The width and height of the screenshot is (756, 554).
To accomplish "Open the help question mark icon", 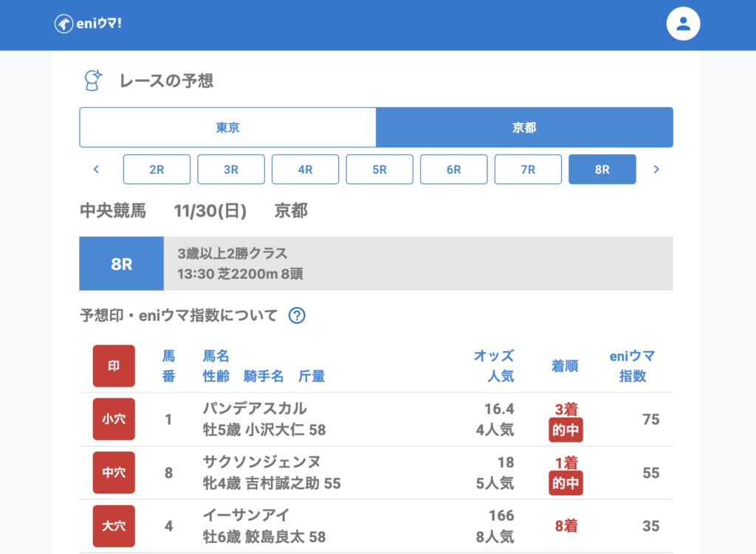I will pyautogui.click(x=297, y=316).
